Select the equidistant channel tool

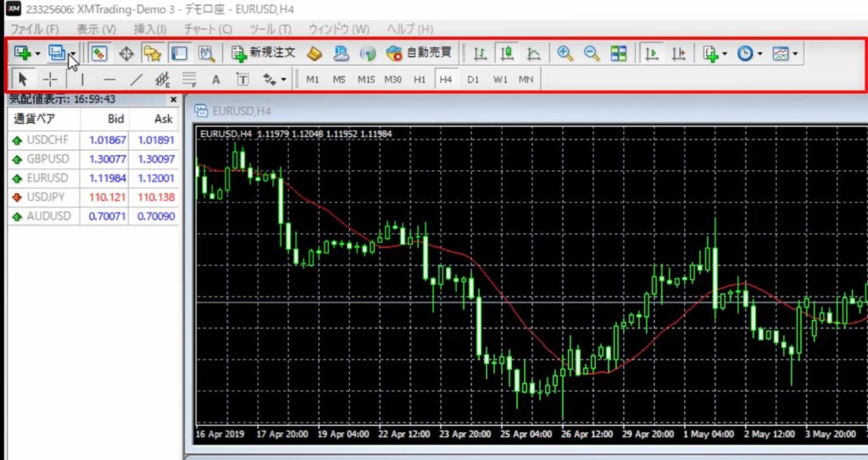[162, 80]
